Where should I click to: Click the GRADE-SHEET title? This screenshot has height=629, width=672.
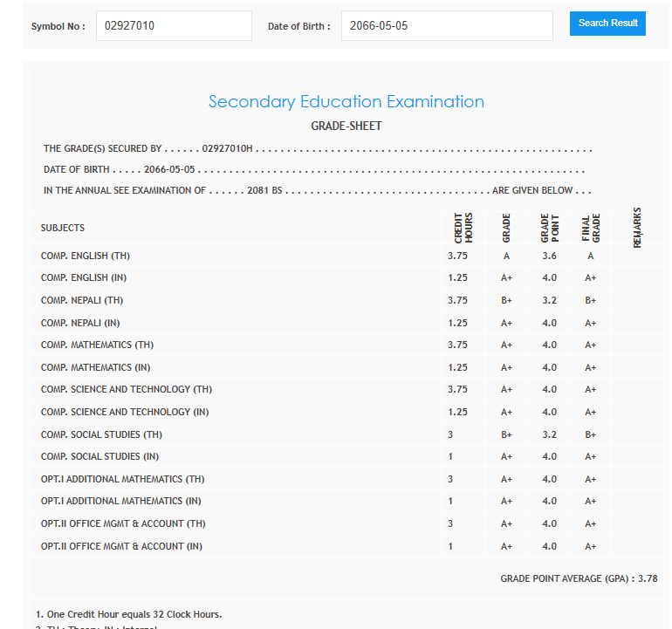point(346,126)
